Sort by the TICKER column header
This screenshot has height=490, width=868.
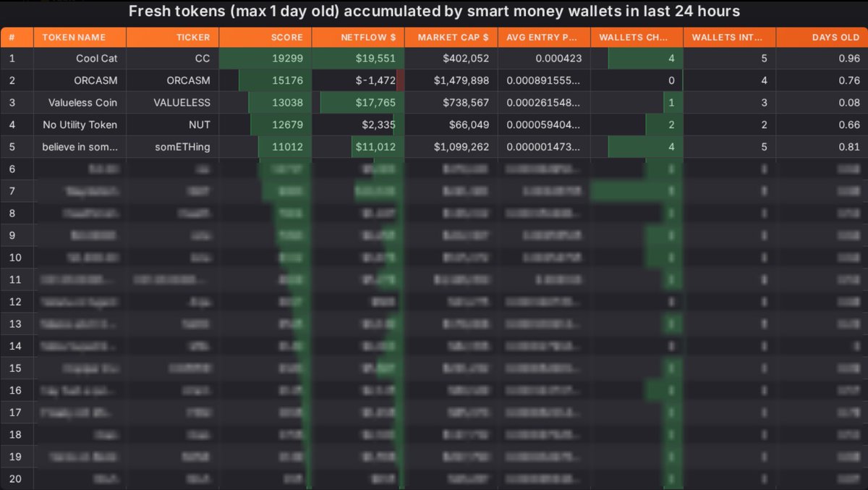pos(172,37)
